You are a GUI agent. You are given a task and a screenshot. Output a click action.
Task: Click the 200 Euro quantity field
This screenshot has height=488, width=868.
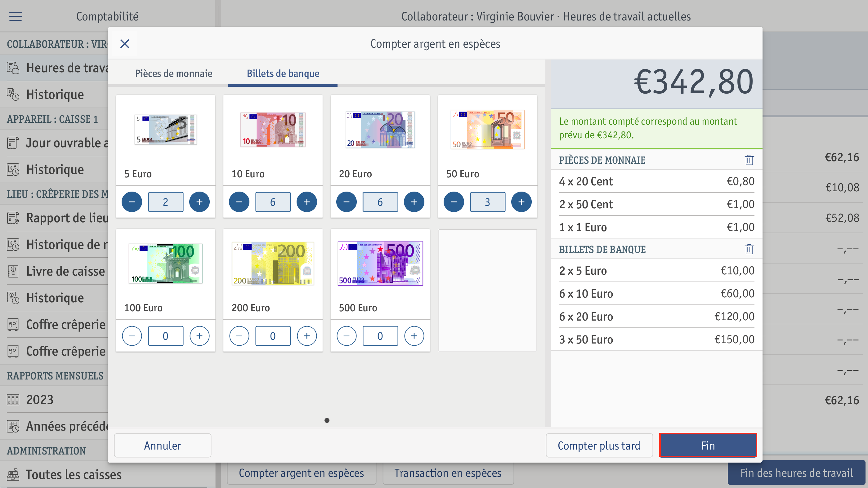pyautogui.click(x=273, y=336)
